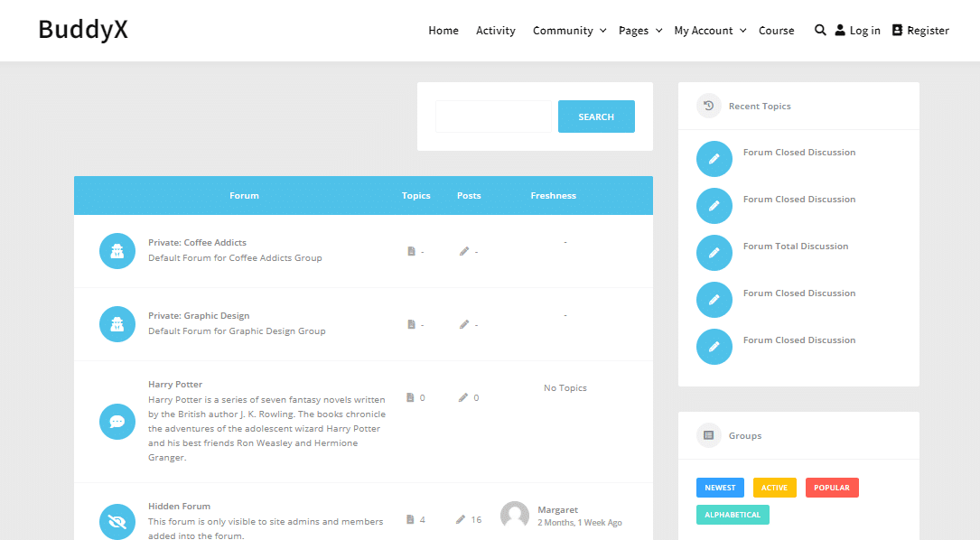The image size is (980, 540).
Task: Click Hidden Forum crossed-eye icon
Action: tap(117, 522)
